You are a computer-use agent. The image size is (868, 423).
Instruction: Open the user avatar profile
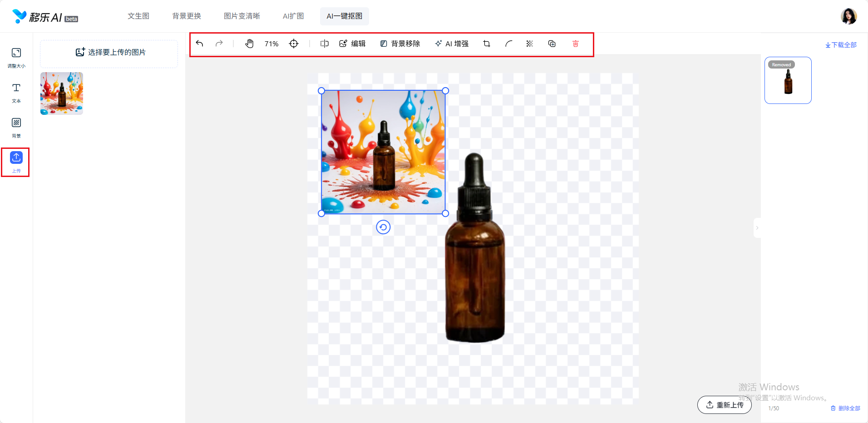coord(848,16)
